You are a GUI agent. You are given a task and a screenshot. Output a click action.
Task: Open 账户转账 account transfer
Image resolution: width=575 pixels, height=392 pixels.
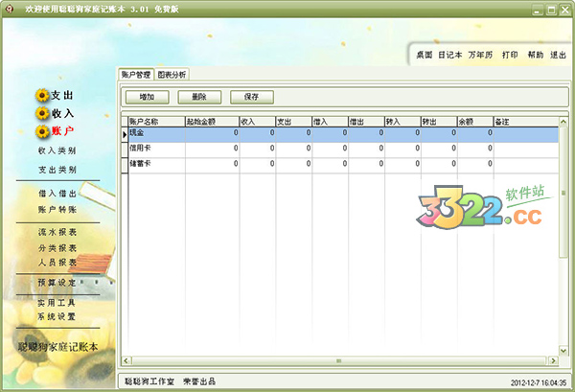point(57,209)
